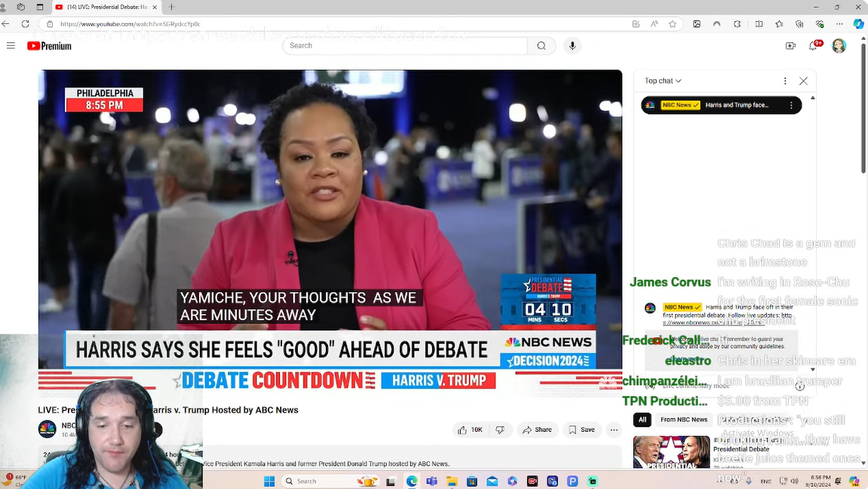Open the Copilot sidebar icon
This screenshot has height=489, width=868.
pos(858,24)
